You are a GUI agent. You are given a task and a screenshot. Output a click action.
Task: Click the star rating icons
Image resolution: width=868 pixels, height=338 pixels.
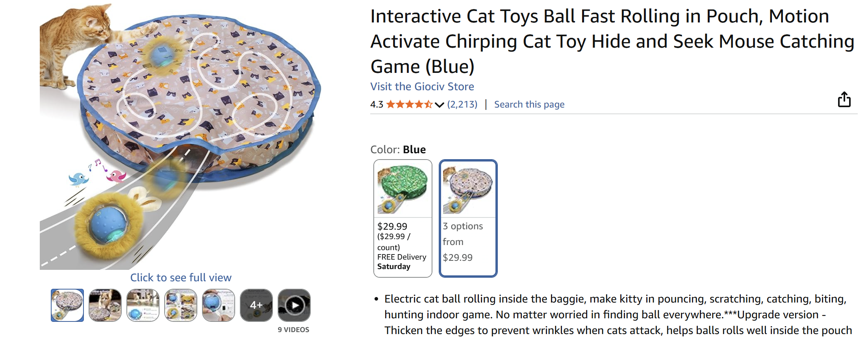tap(409, 104)
